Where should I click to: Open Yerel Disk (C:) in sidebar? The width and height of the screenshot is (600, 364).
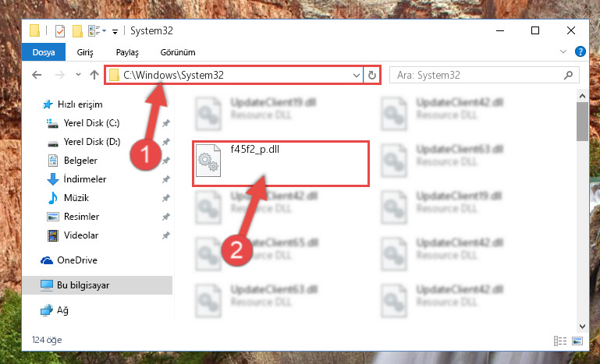click(91, 123)
